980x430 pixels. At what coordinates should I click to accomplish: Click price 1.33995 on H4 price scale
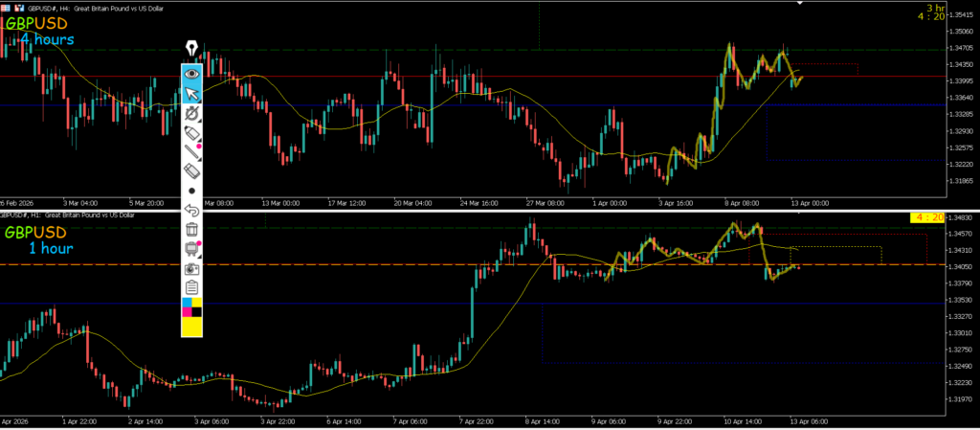coord(963,81)
